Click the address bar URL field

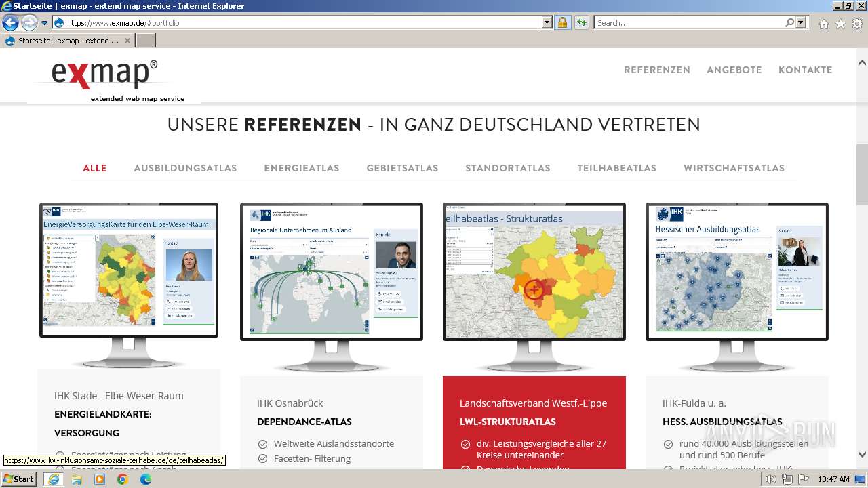pyautogui.click(x=297, y=22)
